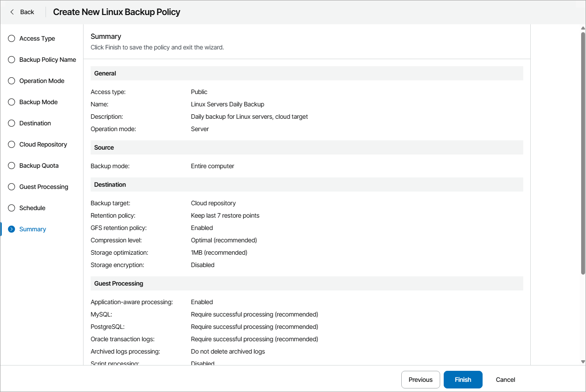The height and width of the screenshot is (392, 586).
Task: Select the Access Type step circle
Action: tap(11, 38)
